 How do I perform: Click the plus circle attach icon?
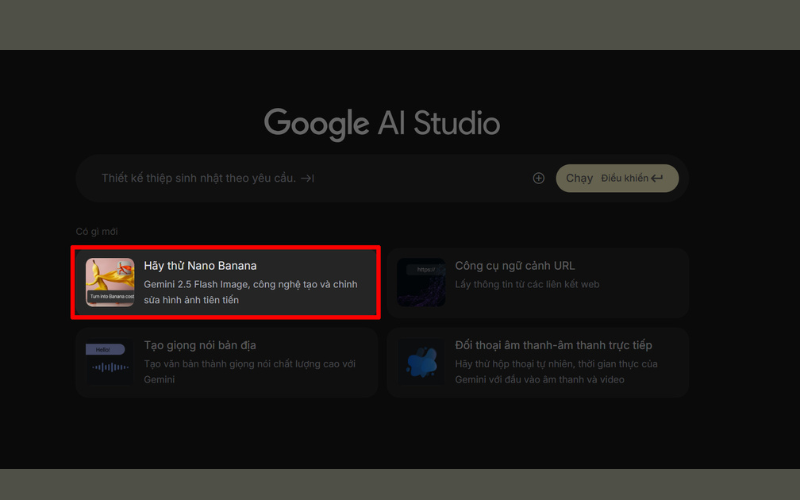538,178
